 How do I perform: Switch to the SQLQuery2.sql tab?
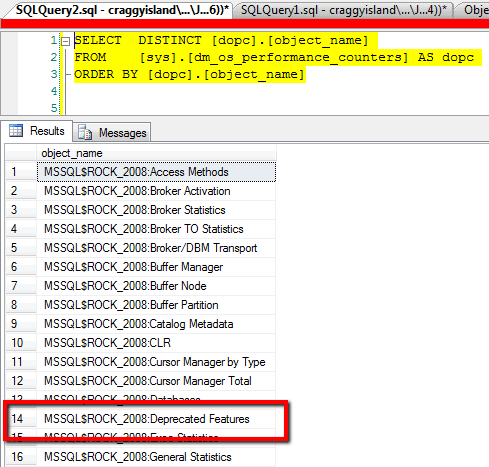click(122, 10)
